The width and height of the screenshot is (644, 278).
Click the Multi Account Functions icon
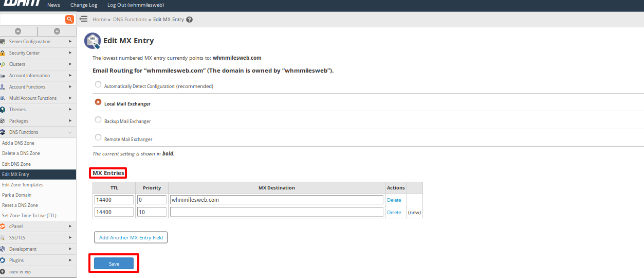[x=3, y=98]
